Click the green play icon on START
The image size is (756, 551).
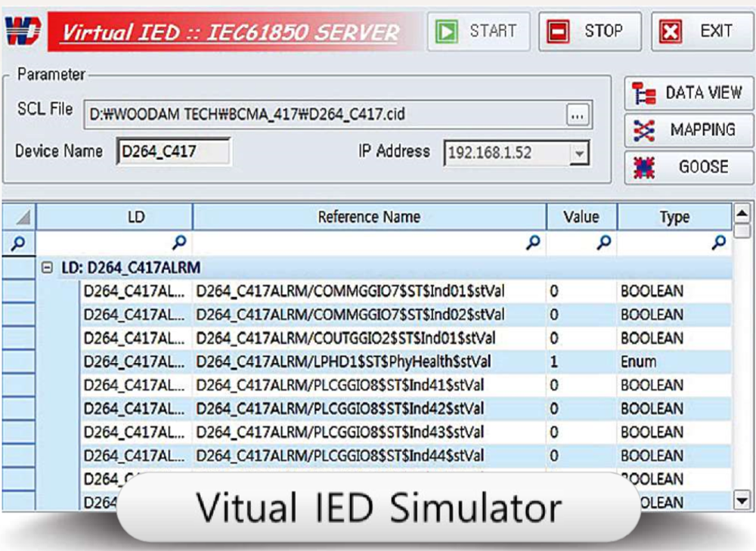point(447,32)
